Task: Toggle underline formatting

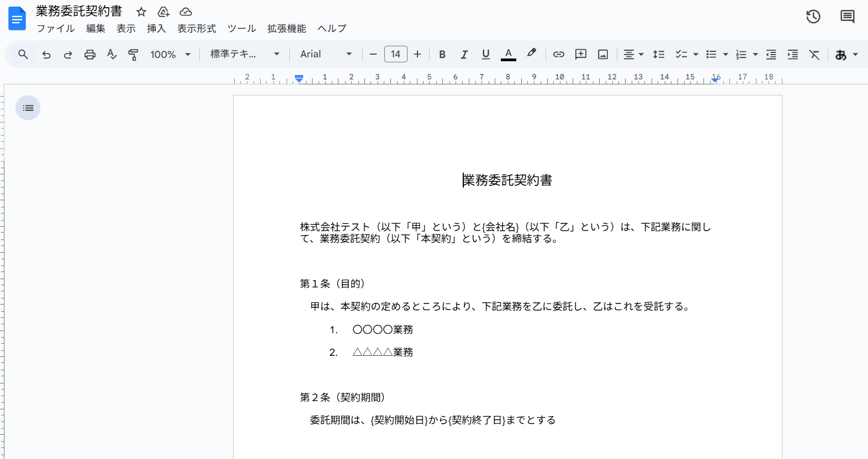Action: (486, 55)
